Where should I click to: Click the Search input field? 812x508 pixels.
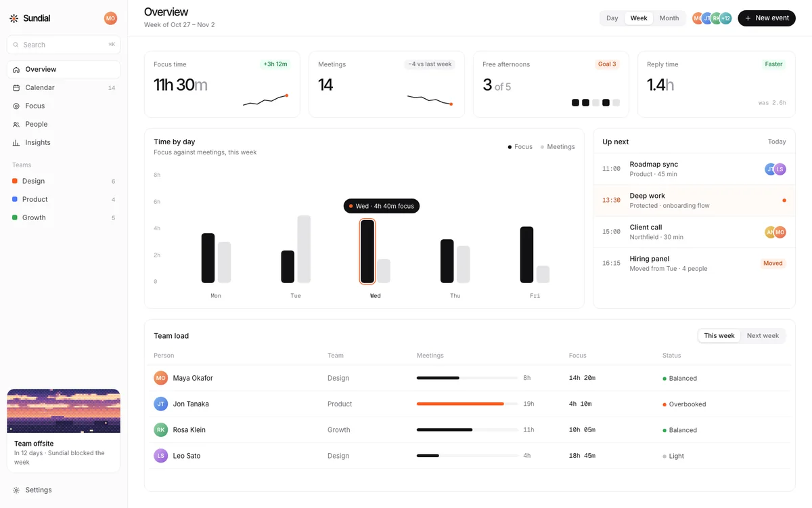click(64, 45)
